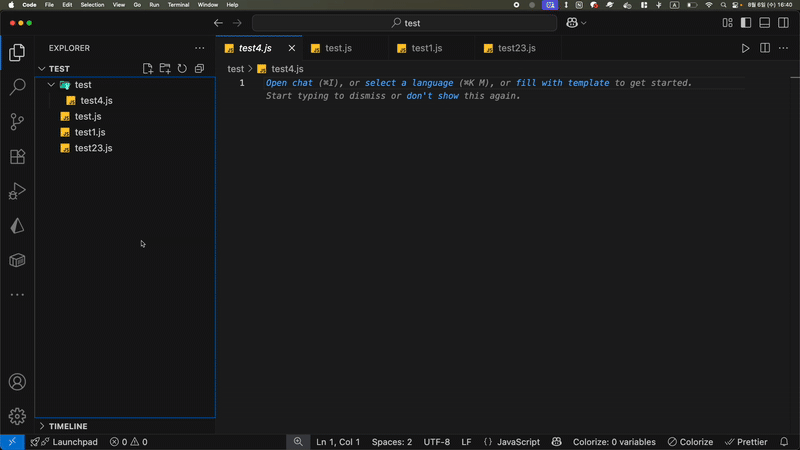Open Run and Debug view

17,191
